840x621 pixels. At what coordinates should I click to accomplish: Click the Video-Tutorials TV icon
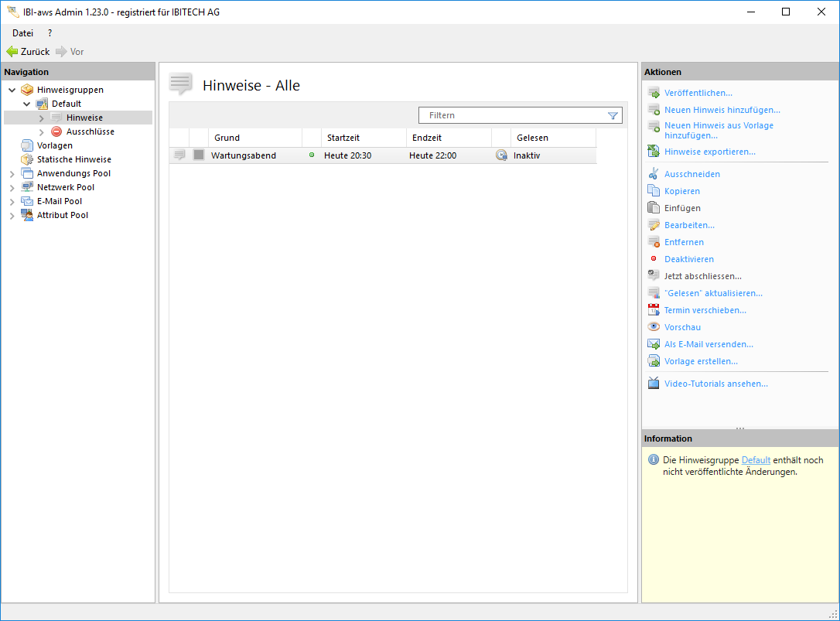pyautogui.click(x=654, y=384)
